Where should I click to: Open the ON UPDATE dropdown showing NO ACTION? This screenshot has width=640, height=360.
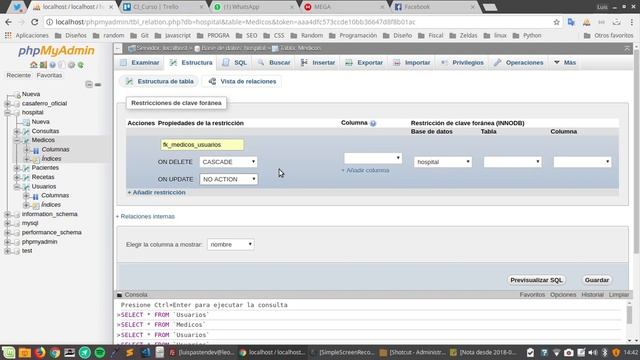(x=229, y=179)
